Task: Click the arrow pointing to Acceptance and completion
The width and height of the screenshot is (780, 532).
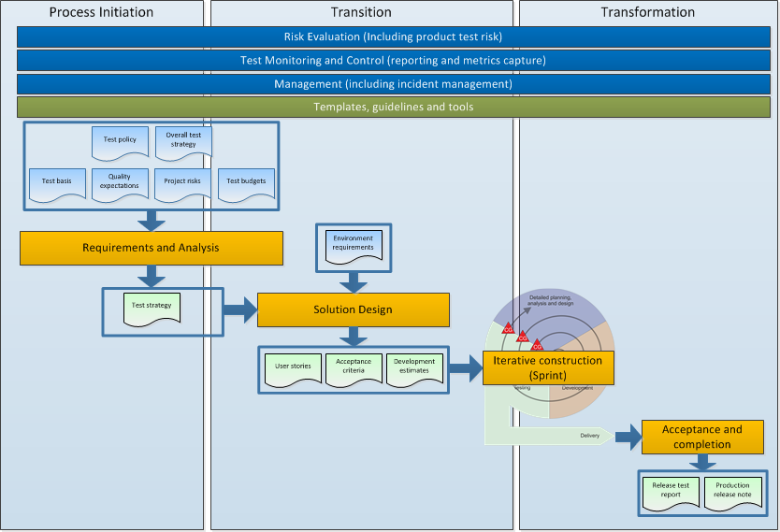Action: pos(628,437)
